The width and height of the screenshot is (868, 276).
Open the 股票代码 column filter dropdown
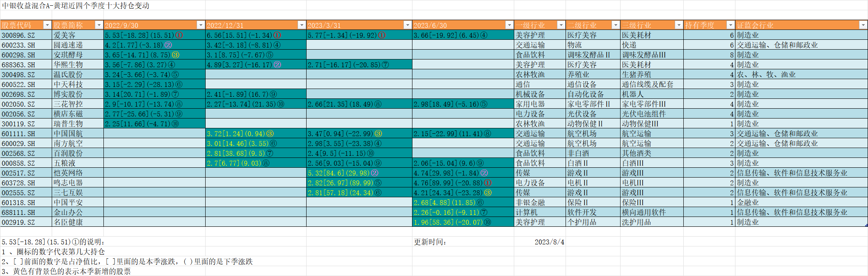click(47, 25)
